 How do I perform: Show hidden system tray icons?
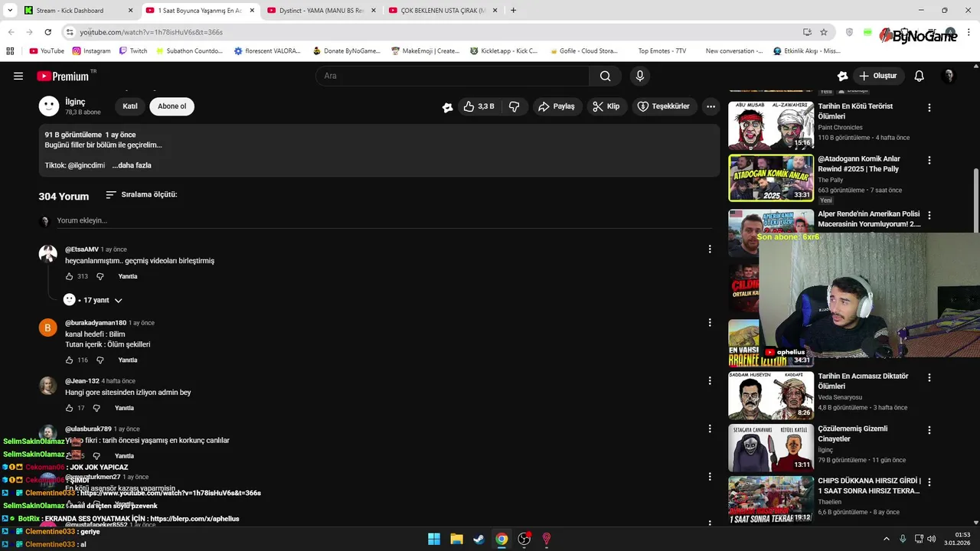tap(887, 539)
